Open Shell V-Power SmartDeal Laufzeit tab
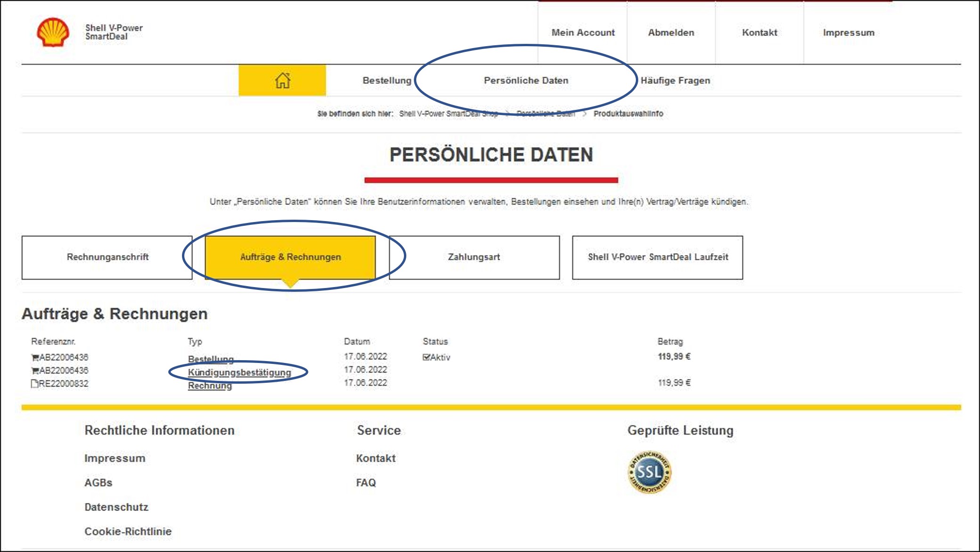980x552 pixels. (x=658, y=257)
